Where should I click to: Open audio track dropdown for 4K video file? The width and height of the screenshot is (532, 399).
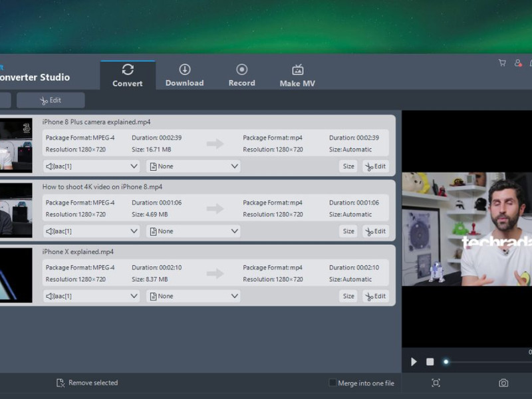point(91,231)
